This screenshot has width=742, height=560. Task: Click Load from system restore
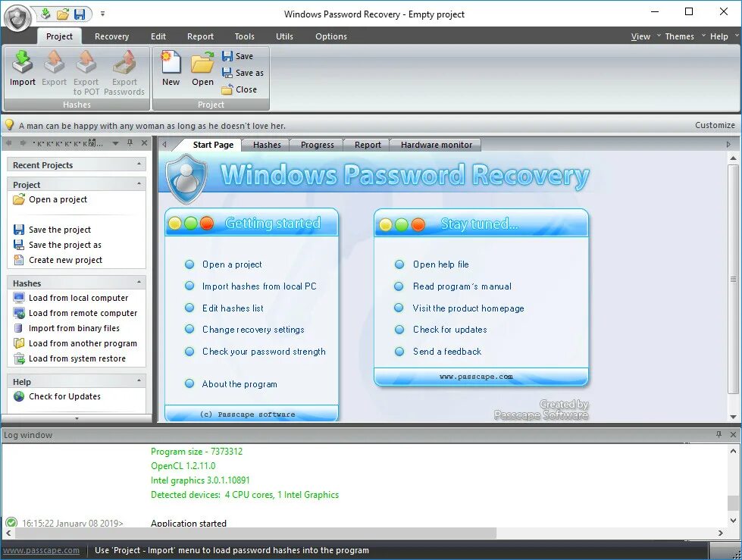click(x=70, y=358)
